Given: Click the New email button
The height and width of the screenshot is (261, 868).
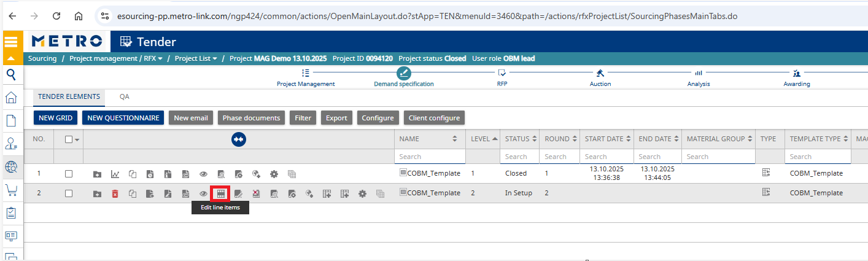Looking at the screenshot, I should click(x=191, y=118).
